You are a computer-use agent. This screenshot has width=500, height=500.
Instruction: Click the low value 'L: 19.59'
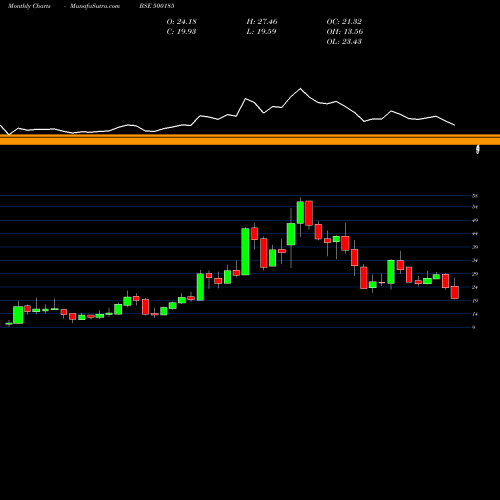click(261, 31)
